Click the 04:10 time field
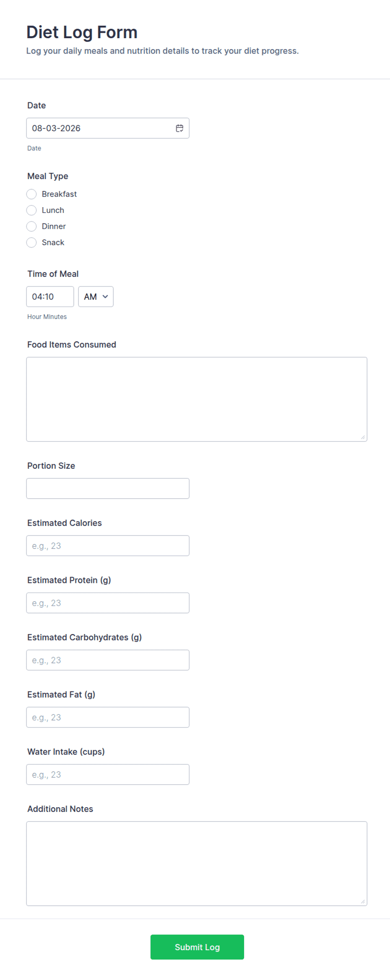This screenshot has width=390, height=980. [x=50, y=296]
